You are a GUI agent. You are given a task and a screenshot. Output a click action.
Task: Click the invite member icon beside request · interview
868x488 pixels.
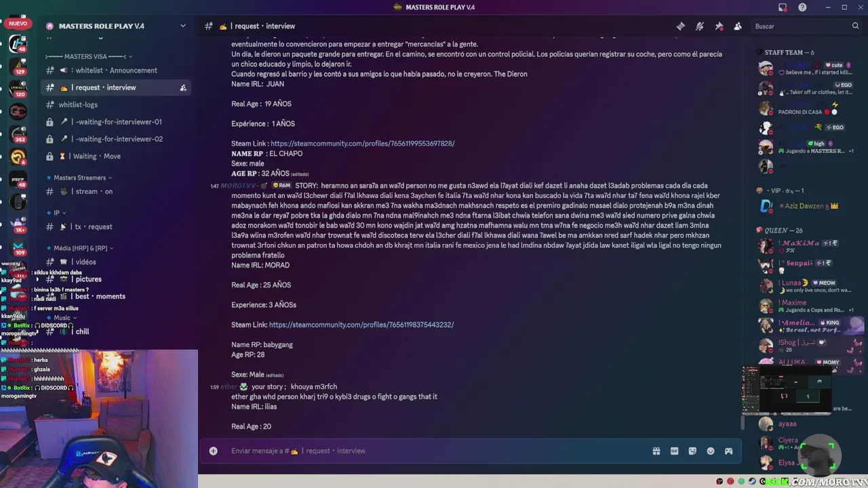(183, 87)
